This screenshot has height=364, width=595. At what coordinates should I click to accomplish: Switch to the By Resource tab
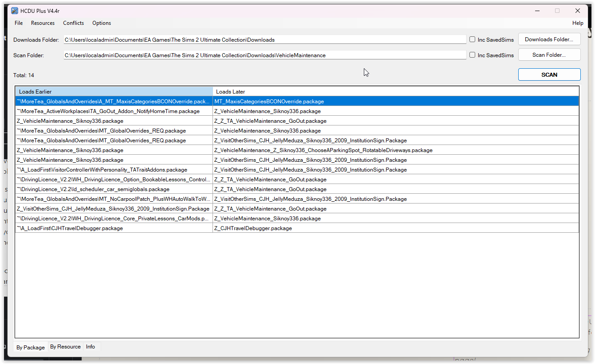[x=65, y=347]
